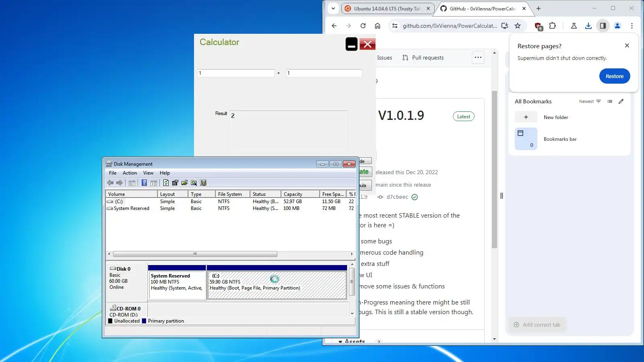Open the browser labs flask icon
Viewport: 644px width, 362px height.
tap(574, 26)
